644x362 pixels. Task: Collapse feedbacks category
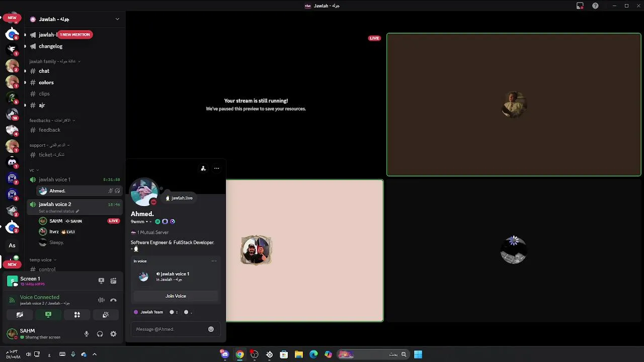[x=52, y=121]
